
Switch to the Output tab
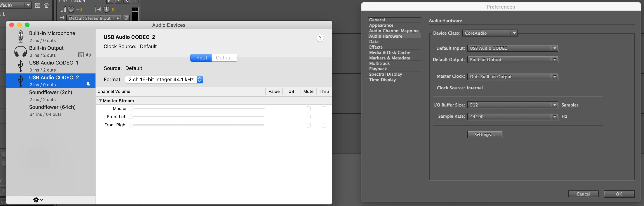(x=224, y=58)
